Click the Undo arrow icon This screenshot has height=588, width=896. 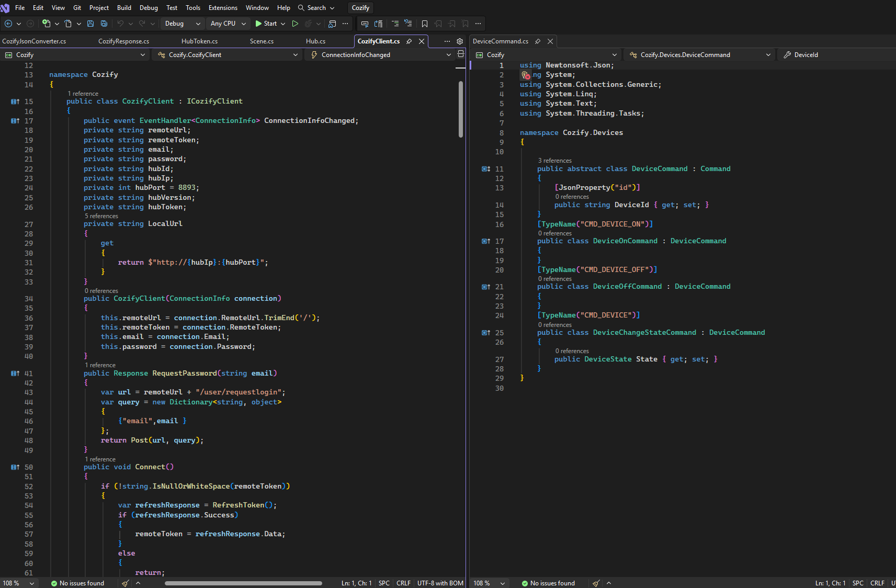point(121,24)
